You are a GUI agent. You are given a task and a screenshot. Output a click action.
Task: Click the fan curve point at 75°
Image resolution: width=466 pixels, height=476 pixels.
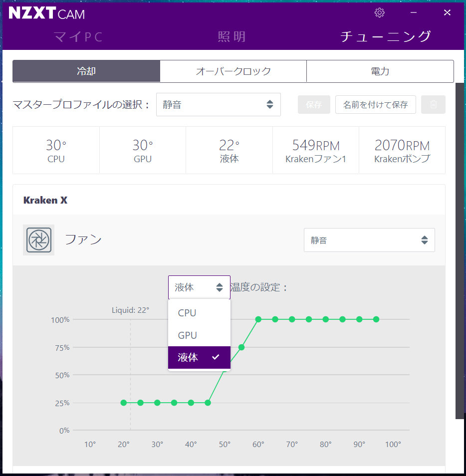click(x=309, y=319)
